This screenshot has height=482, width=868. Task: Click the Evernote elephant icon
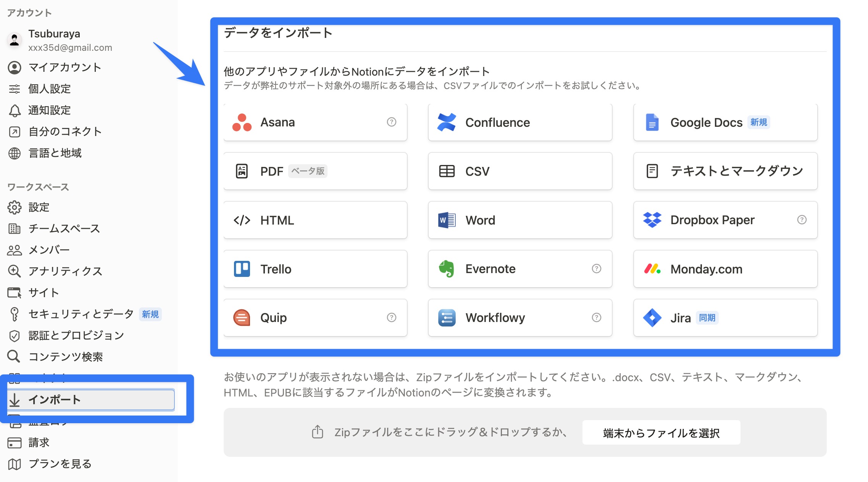[x=447, y=269]
